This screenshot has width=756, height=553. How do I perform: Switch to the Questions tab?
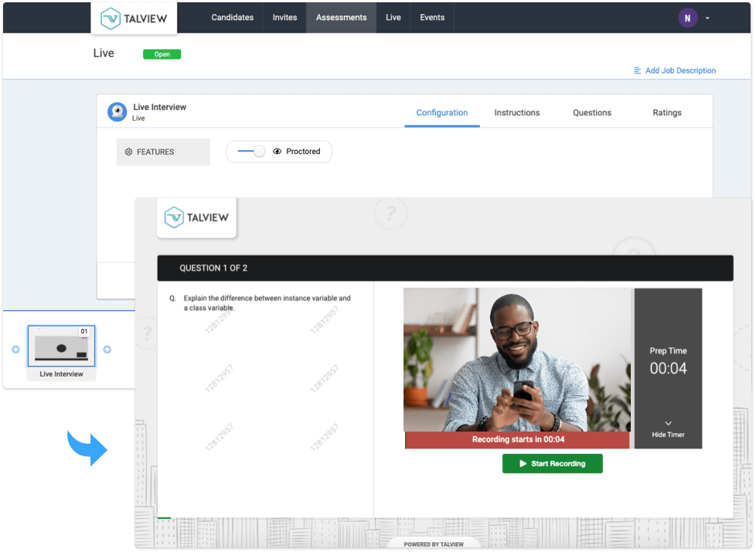591,112
